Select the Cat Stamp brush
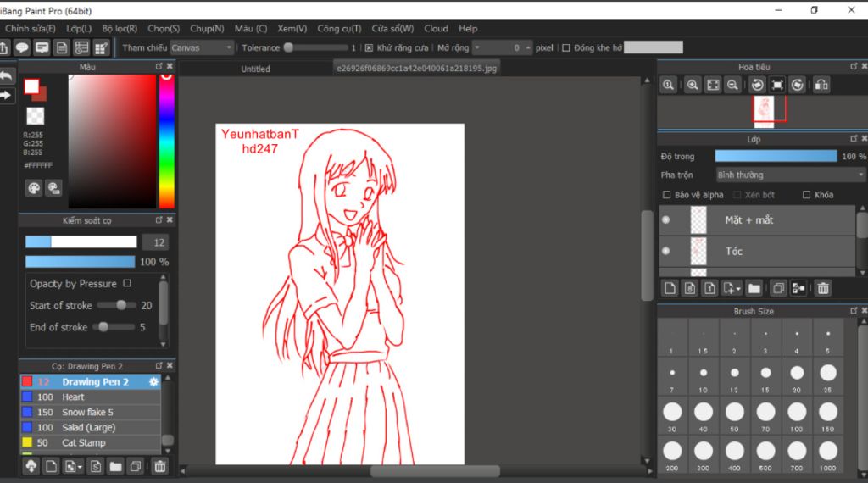Image resolution: width=868 pixels, height=483 pixels. click(83, 442)
